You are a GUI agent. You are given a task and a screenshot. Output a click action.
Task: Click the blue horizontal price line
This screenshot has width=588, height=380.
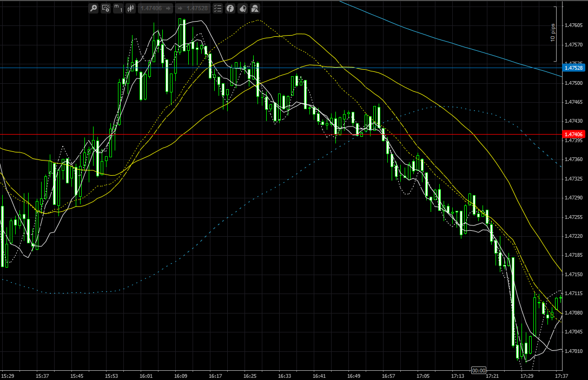[x=281, y=68]
